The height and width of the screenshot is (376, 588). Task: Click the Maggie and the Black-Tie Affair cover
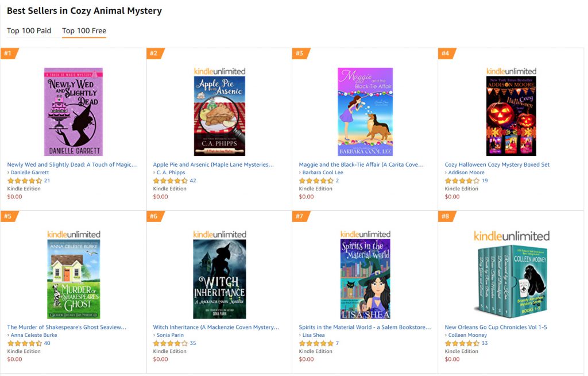pyautogui.click(x=365, y=112)
